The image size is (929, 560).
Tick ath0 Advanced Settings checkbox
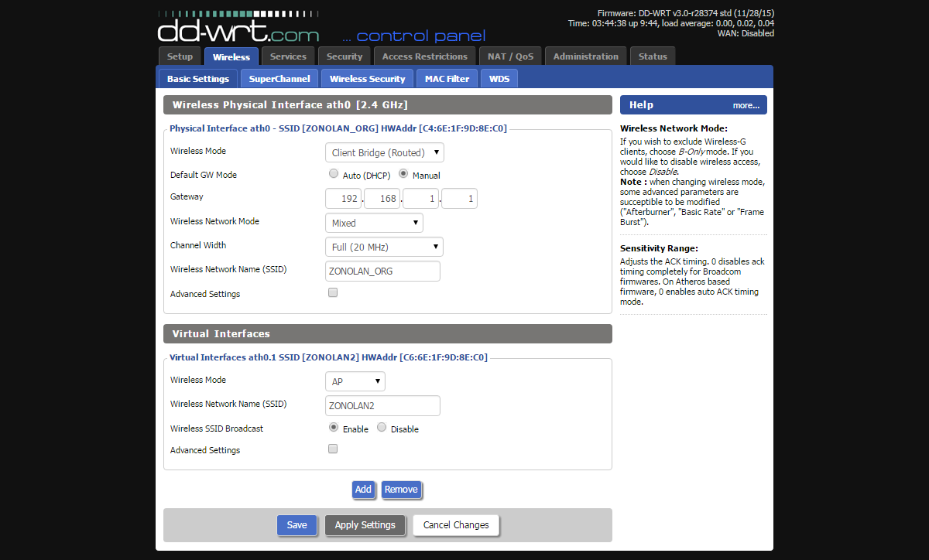pos(333,292)
